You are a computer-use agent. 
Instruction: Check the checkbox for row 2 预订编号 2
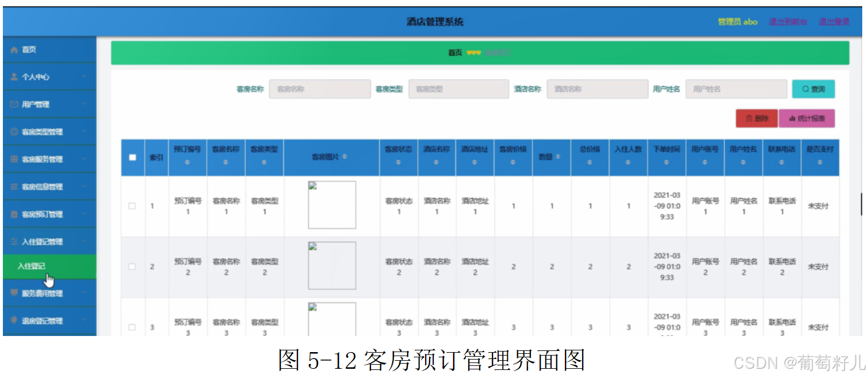[132, 266]
